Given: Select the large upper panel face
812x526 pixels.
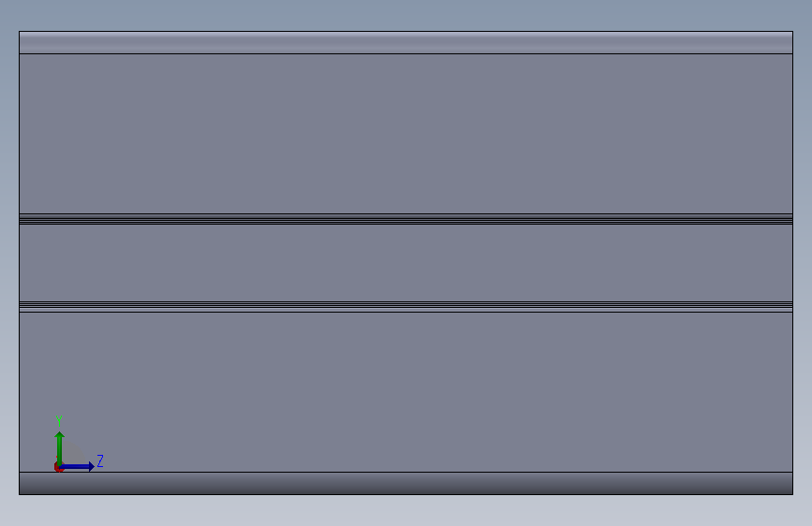Looking at the screenshot, I should click(x=406, y=134).
